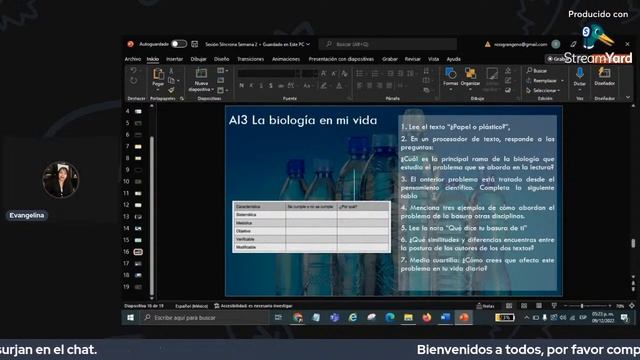Open the Diseñador designer pane
Screen dimensions: 640x360
pos(604,76)
